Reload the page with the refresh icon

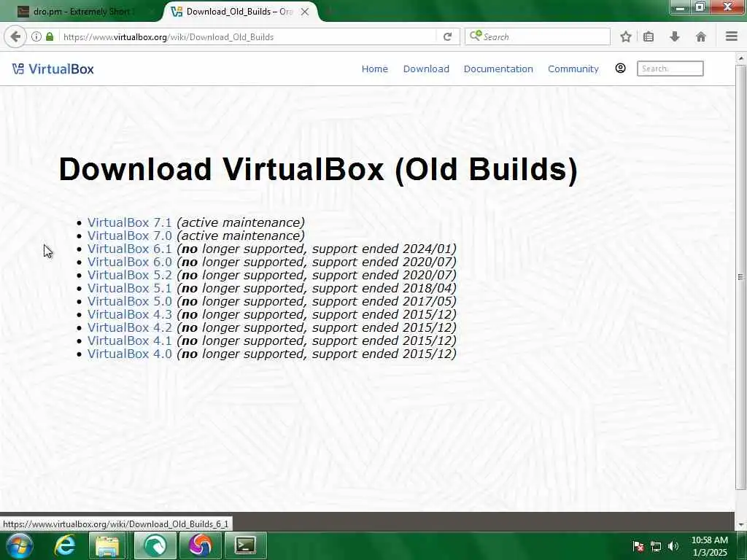click(447, 36)
